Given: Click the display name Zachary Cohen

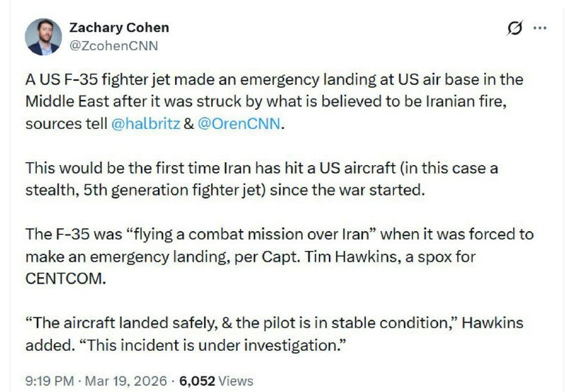Looking at the screenshot, I should 119,28.
